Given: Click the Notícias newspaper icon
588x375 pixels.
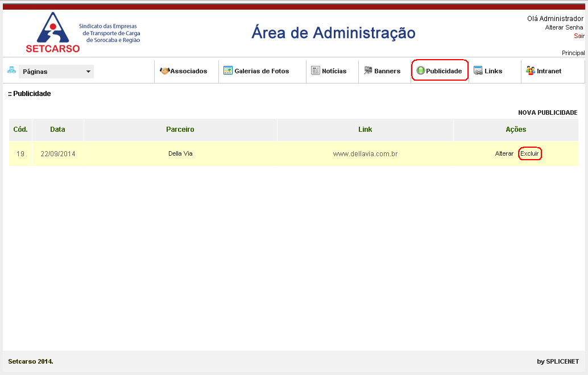Looking at the screenshot, I should [316, 70].
